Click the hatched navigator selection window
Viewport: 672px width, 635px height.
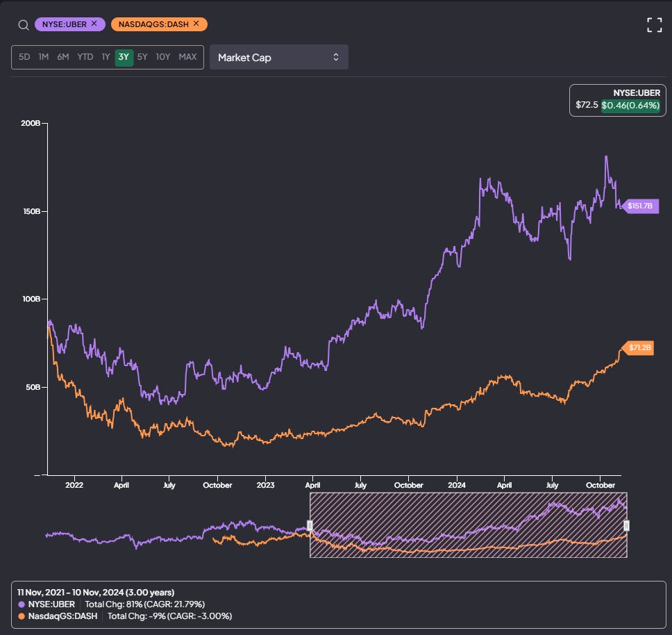(469, 525)
